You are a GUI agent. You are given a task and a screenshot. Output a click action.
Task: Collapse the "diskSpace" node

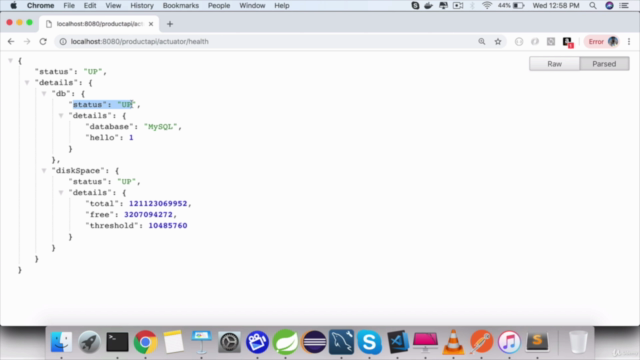coord(44,171)
